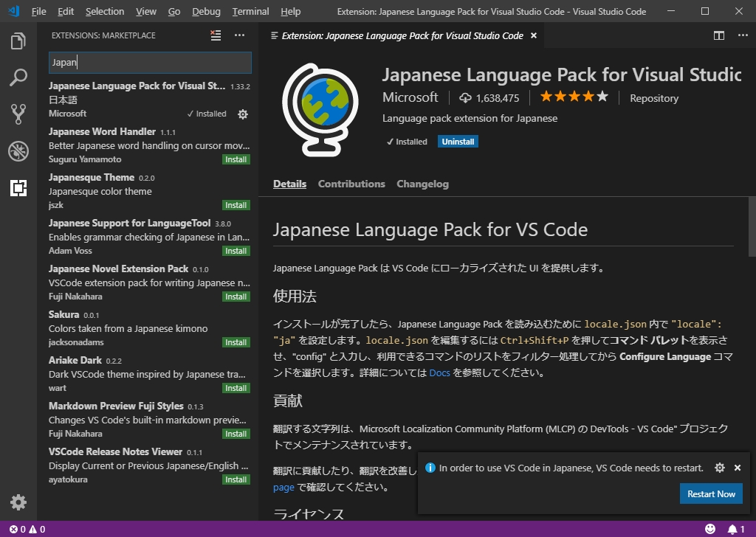Open gear menu for Japanese Language Pack

(243, 114)
